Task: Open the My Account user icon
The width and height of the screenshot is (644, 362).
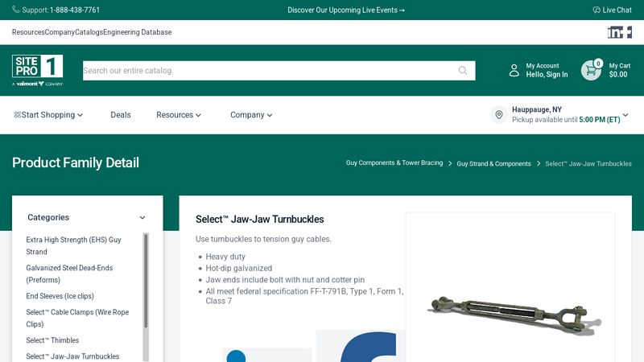Action: (x=514, y=70)
